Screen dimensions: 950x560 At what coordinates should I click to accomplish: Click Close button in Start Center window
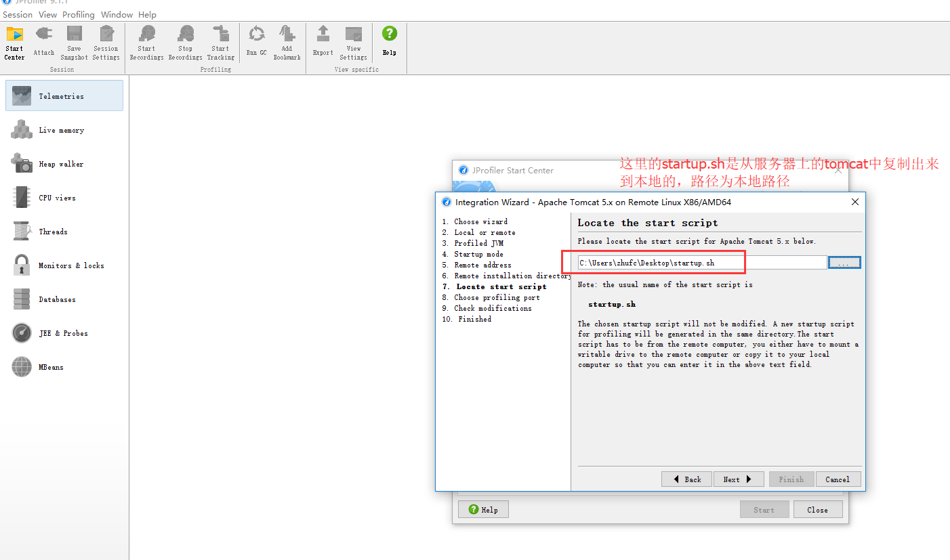(x=817, y=510)
